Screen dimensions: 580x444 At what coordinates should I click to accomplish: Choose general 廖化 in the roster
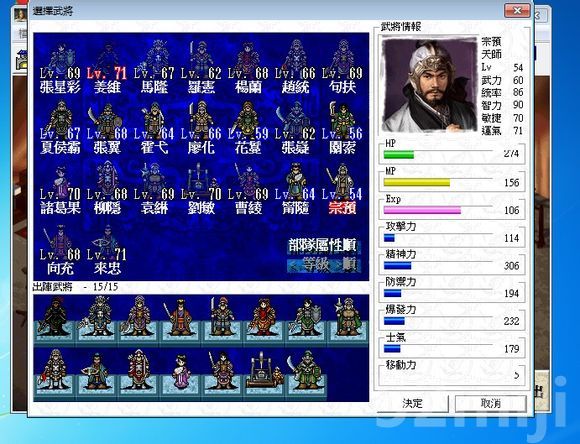201,128
